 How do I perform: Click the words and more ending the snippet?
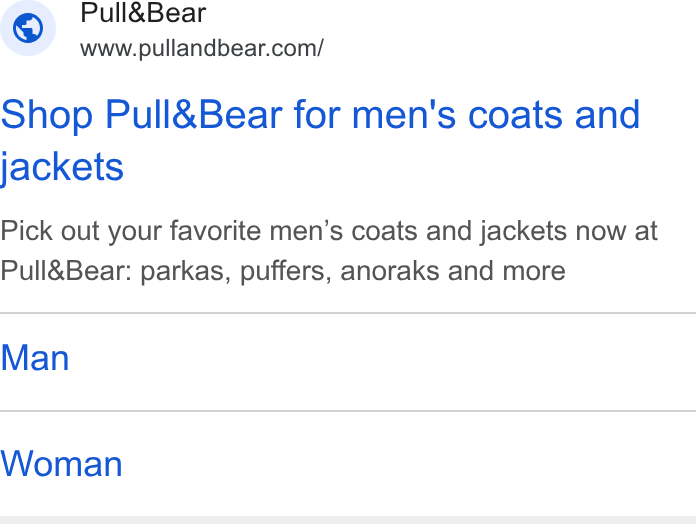(x=507, y=271)
